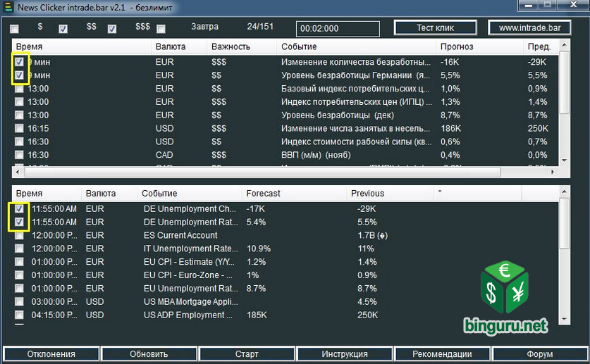Viewport: 590px width, 364px height.
Task: Check 'EU CPI - Estimate (Y/Y...' row checkbox
Action: click(19, 262)
